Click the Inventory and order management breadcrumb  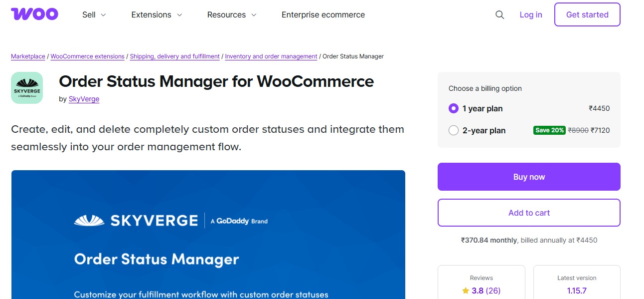(271, 56)
